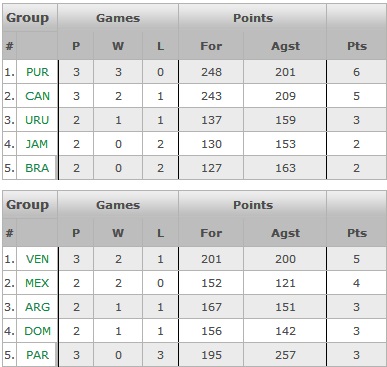Click the second table's Points header
387x367 pixels.
point(253,205)
